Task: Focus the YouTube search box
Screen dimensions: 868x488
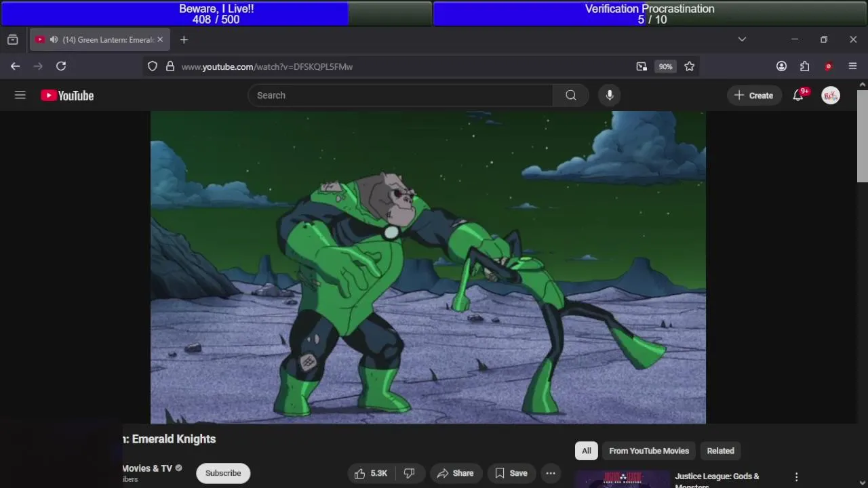Action: click(400, 96)
